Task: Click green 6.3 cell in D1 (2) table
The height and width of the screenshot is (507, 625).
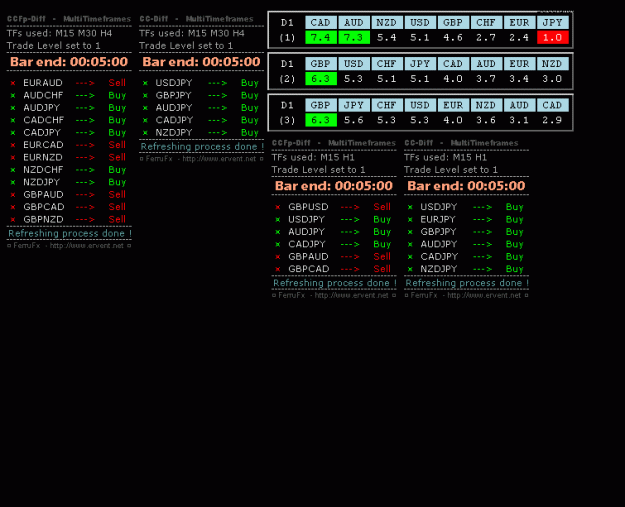Action: point(321,79)
